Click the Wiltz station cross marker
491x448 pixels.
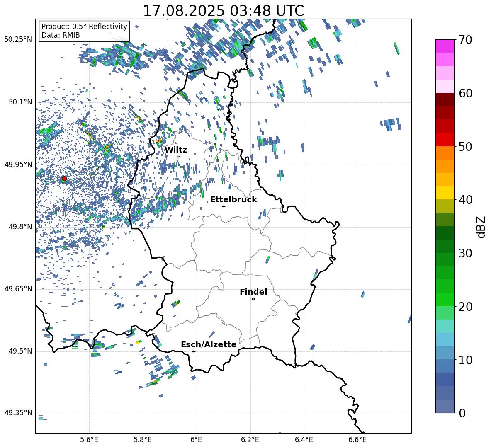click(x=178, y=157)
